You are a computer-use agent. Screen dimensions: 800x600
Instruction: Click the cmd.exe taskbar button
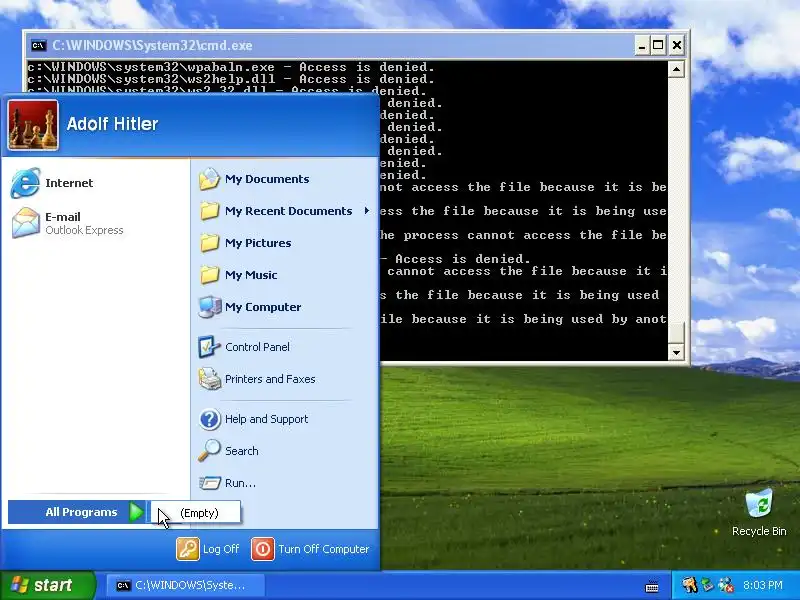click(186, 585)
